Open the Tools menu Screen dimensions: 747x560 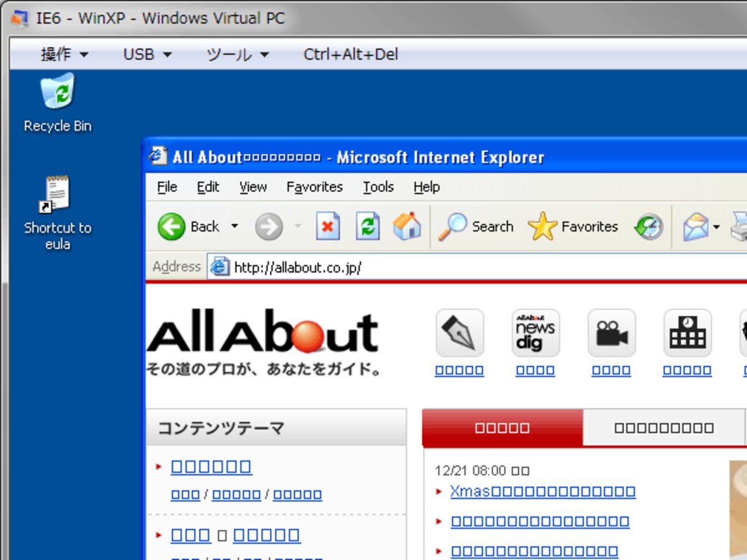pos(378,187)
